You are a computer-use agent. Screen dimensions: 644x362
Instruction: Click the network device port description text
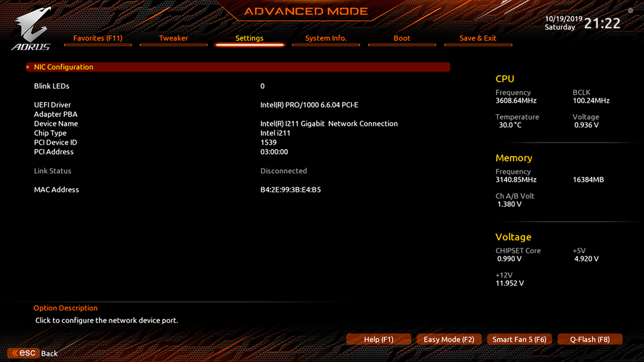[x=106, y=320]
